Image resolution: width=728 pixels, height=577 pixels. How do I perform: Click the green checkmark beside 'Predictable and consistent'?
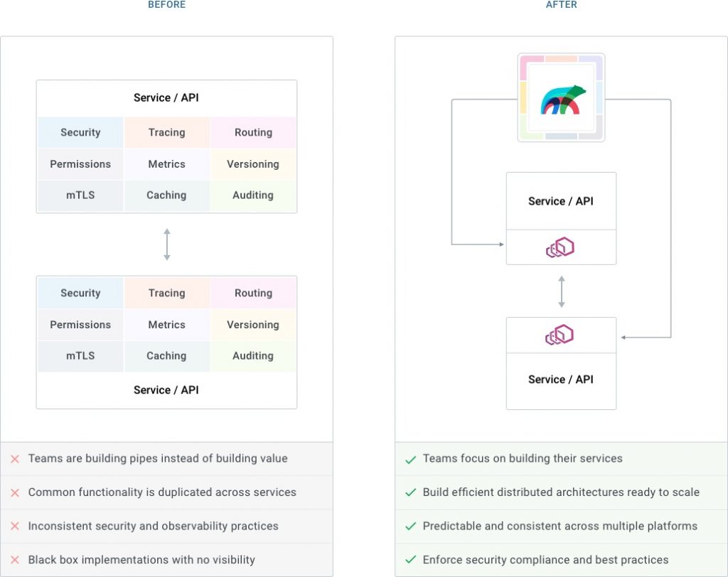click(410, 527)
